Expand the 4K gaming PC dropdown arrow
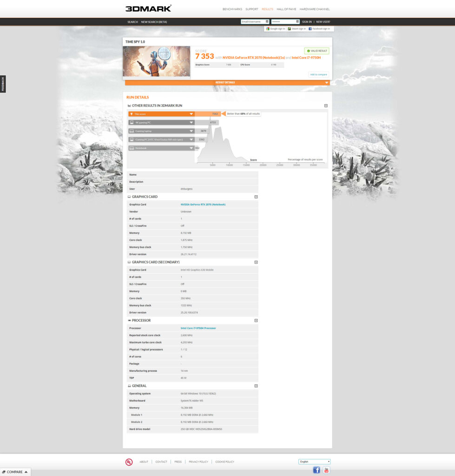 pos(191,123)
